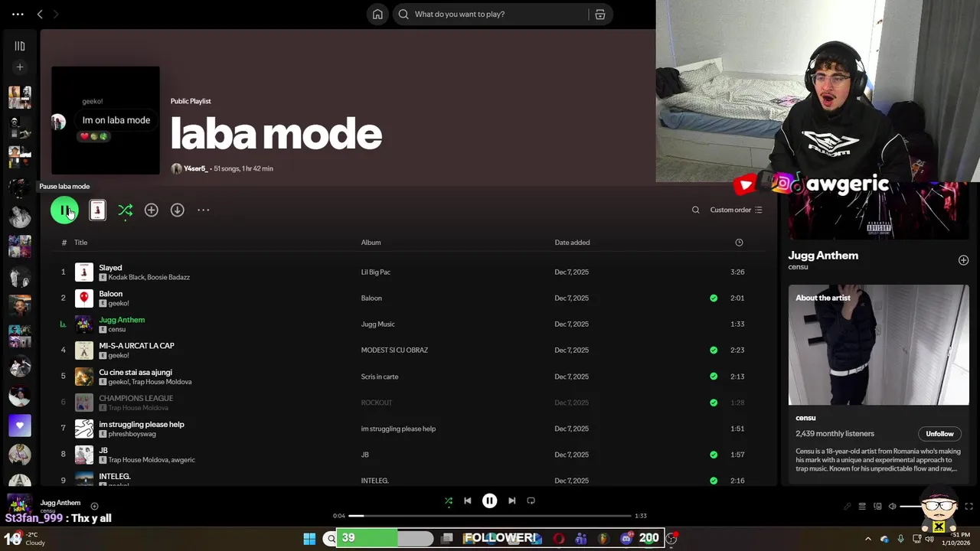This screenshot has height=551, width=980.
Task: Open album link Lil Big Pac
Action: click(x=375, y=272)
